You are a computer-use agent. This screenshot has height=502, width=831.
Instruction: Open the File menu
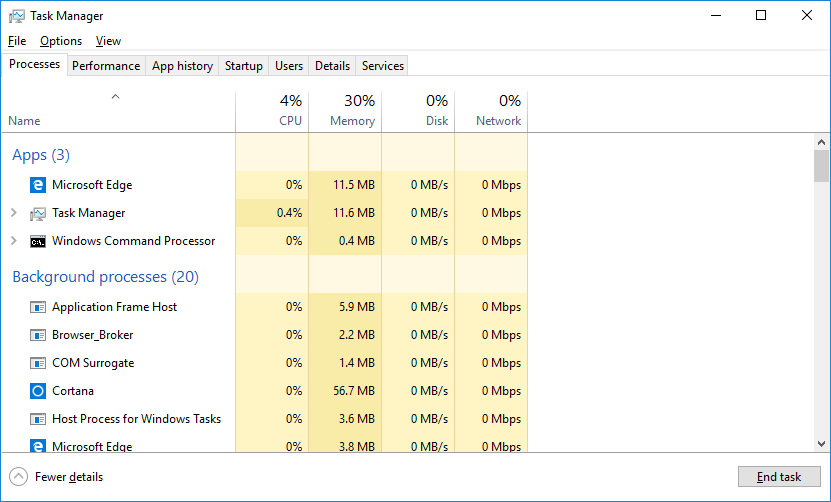tap(17, 41)
